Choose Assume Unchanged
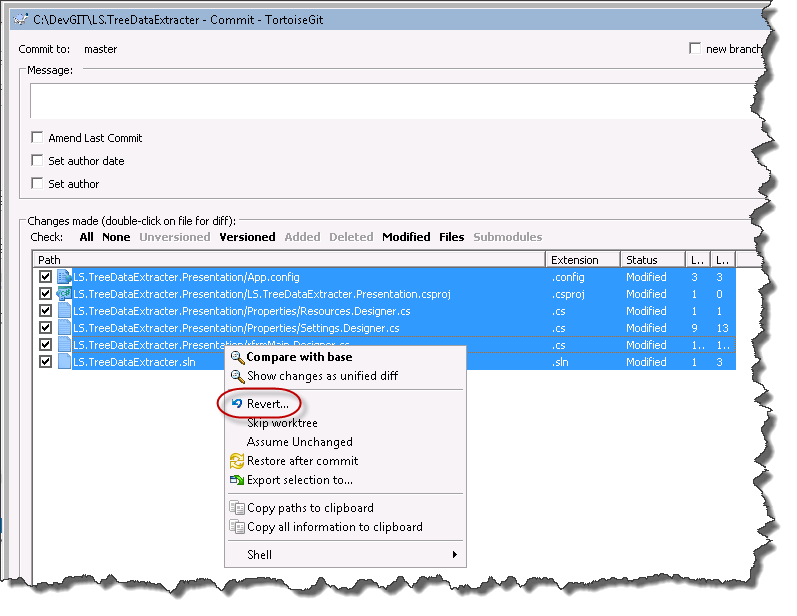Screen dimensions: 797x616 tap(345, 442)
